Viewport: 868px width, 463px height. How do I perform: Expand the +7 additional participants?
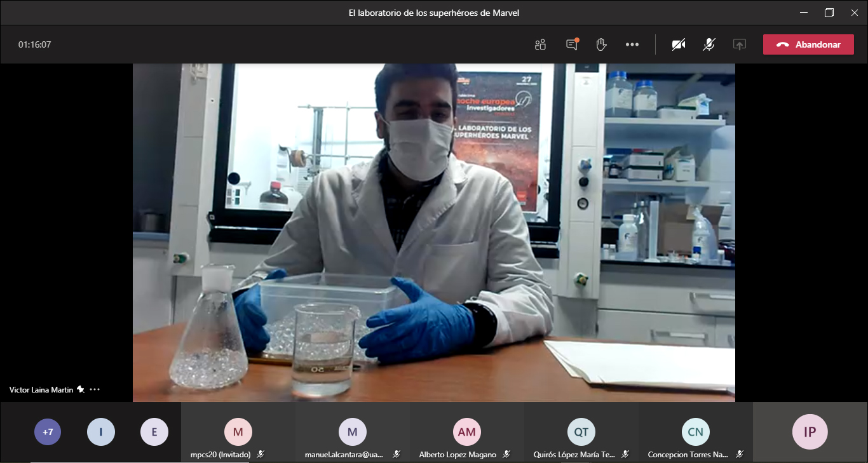click(48, 433)
